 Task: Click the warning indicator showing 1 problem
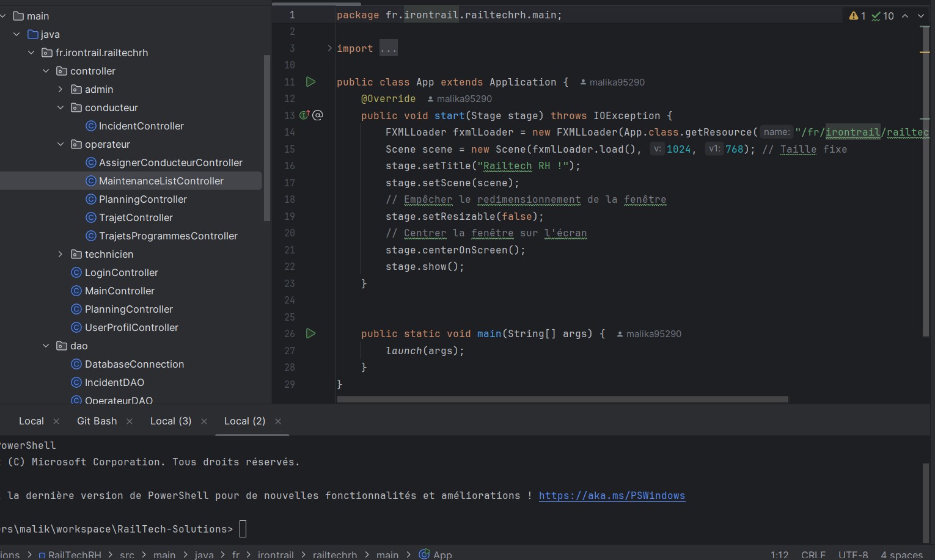pos(857,16)
